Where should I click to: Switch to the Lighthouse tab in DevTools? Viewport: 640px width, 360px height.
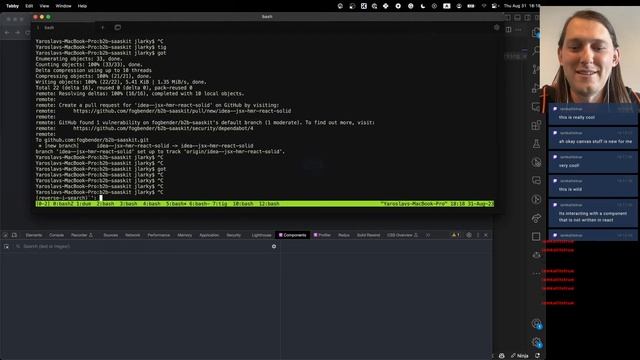point(261,235)
